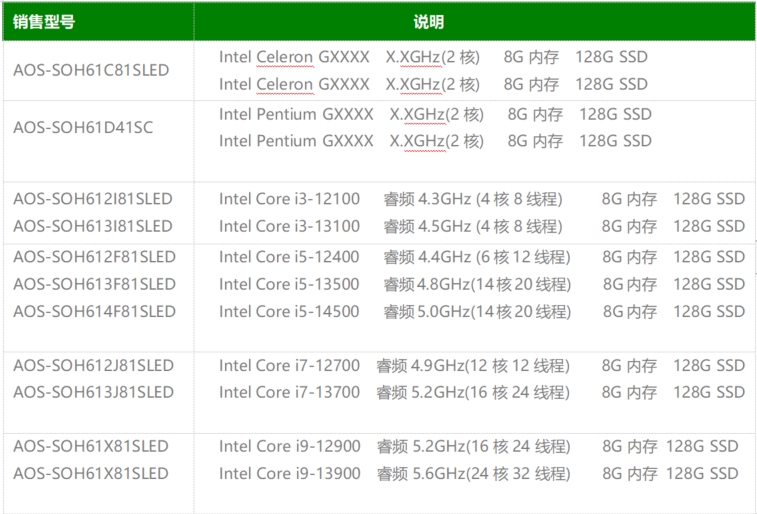This screenshot has width=757, height=514.
Task: Select model AOS-SOH61D41SC cell
Action: pos(83,128)
